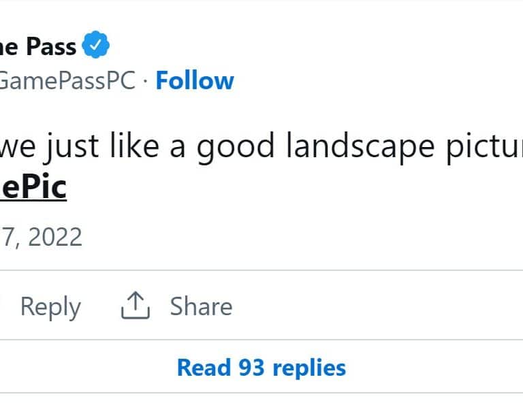523x420 pixels.
Task: Open the underlined hashtag ending in "ePic"
Action: [33, 187]
